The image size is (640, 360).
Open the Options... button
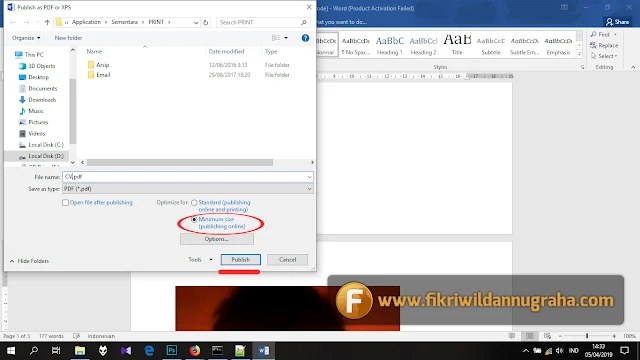pyautogui.click(x=217, y=239)
